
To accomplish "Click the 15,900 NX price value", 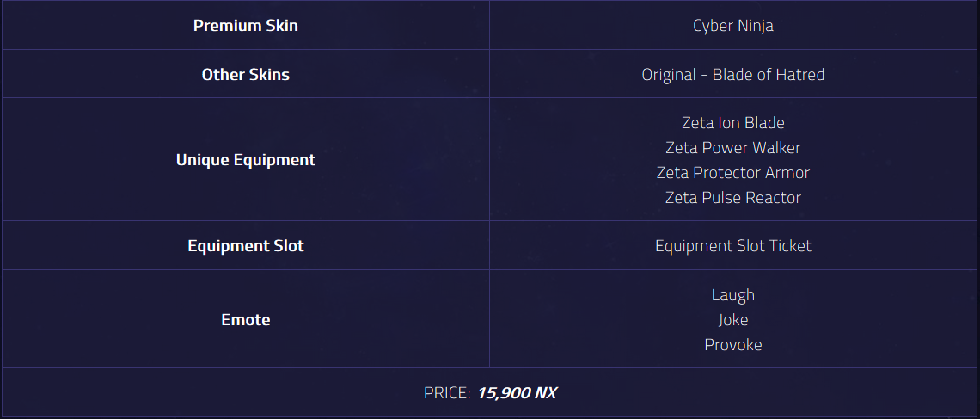I will pos(517,392).
